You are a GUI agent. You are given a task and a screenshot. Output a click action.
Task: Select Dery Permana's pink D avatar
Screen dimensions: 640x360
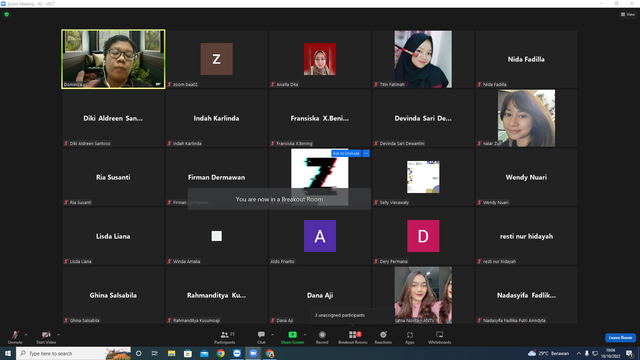pos(423,236)
